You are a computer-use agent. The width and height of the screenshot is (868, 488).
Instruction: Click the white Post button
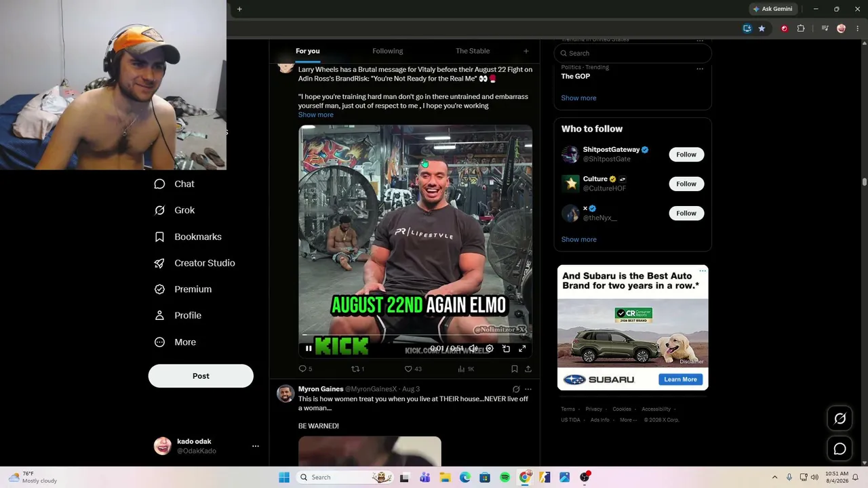click(201, 376)
